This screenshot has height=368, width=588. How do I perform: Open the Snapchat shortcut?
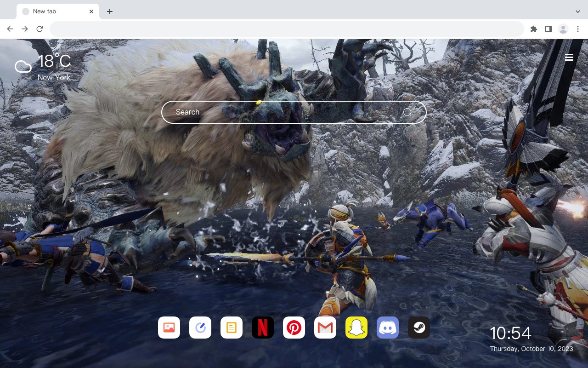356,328
